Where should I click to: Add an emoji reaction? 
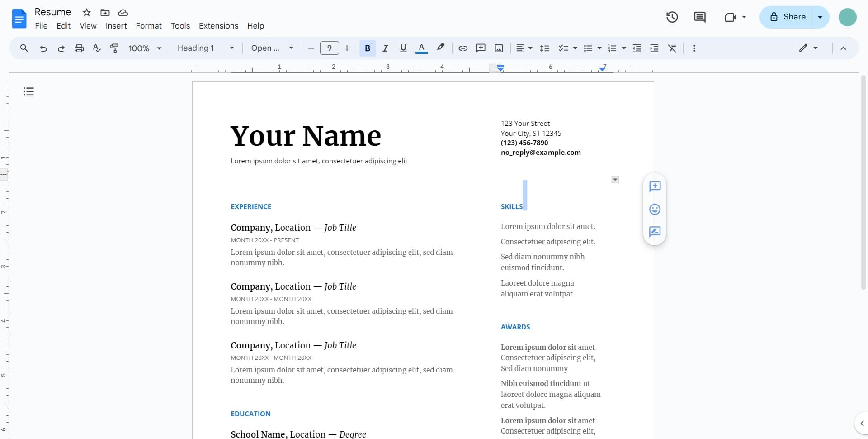coord(655,209)
